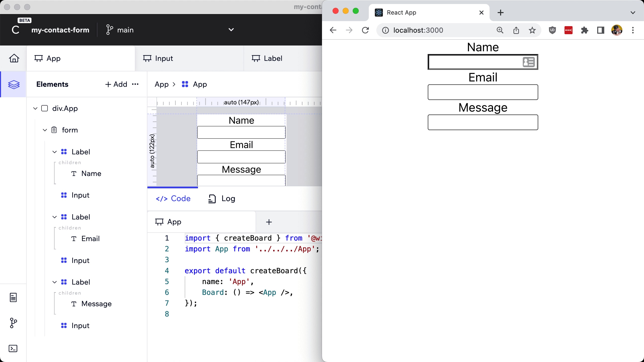The image size is (644, 362).
Task: Click the Email input field in browser
Action: coord(483,92)
